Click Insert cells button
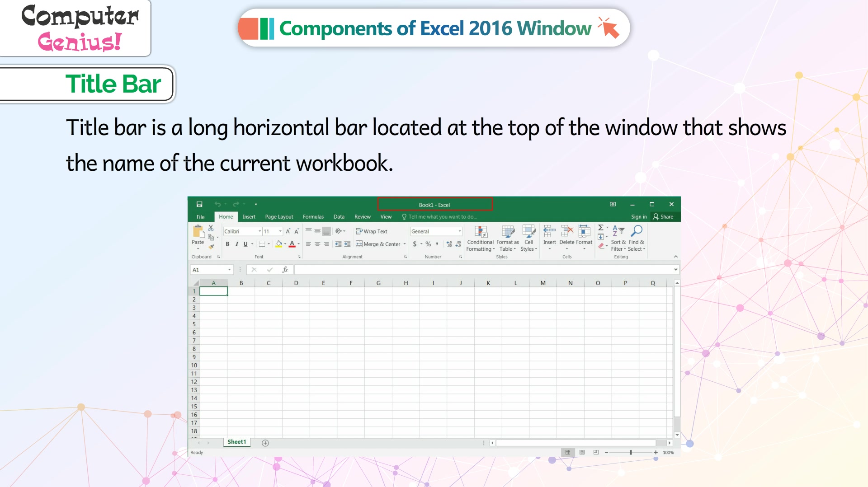This screenshot has height=487, width=868. pyautogui.click(x=549, y=237)
